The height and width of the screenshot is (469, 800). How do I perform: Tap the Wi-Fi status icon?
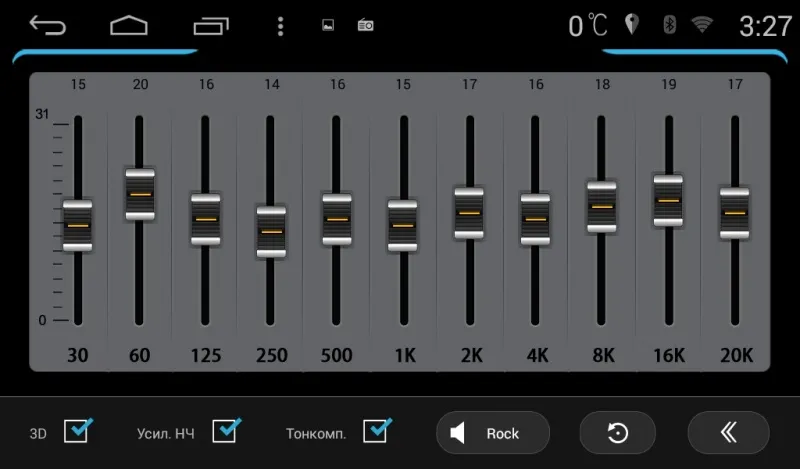point(702,26)
